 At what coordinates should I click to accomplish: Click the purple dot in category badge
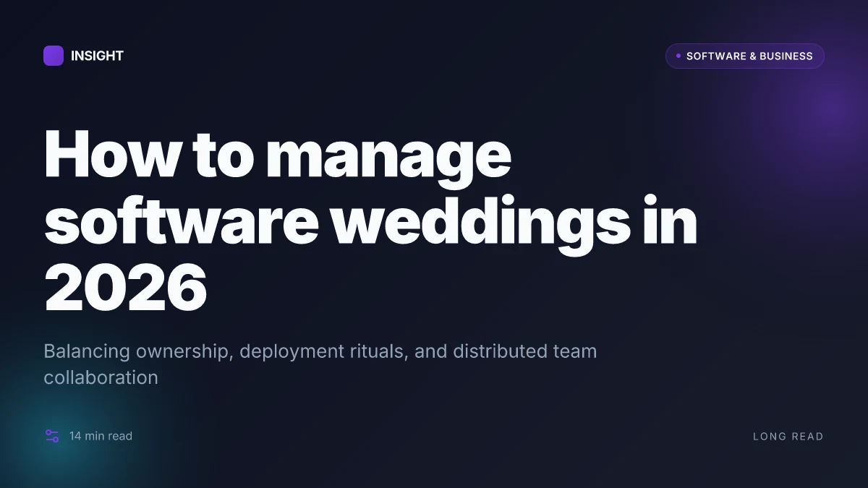[678, 56]
